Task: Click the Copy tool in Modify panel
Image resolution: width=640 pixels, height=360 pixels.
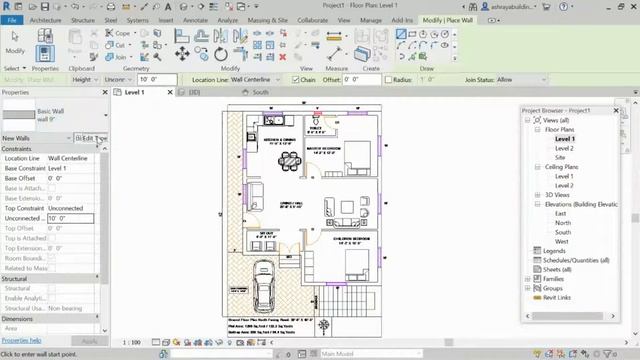Action: [201, 53]
